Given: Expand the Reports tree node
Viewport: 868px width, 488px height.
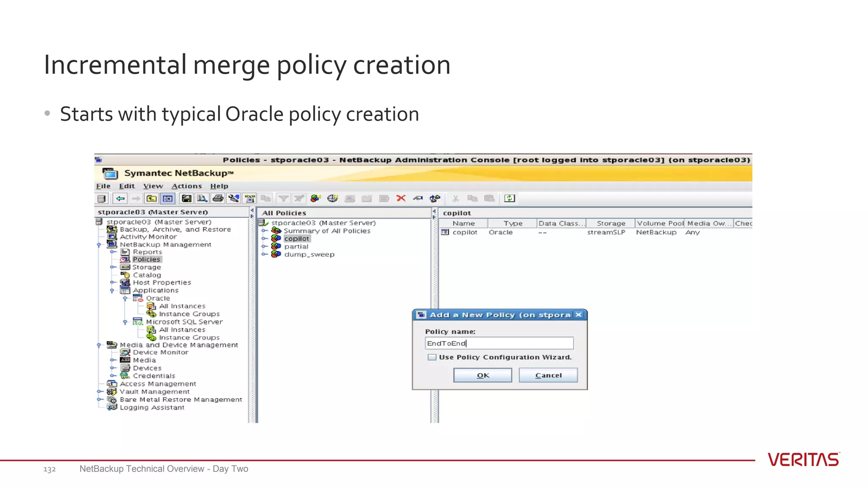Looking at the screenshot, I should (x=113, y=252).
